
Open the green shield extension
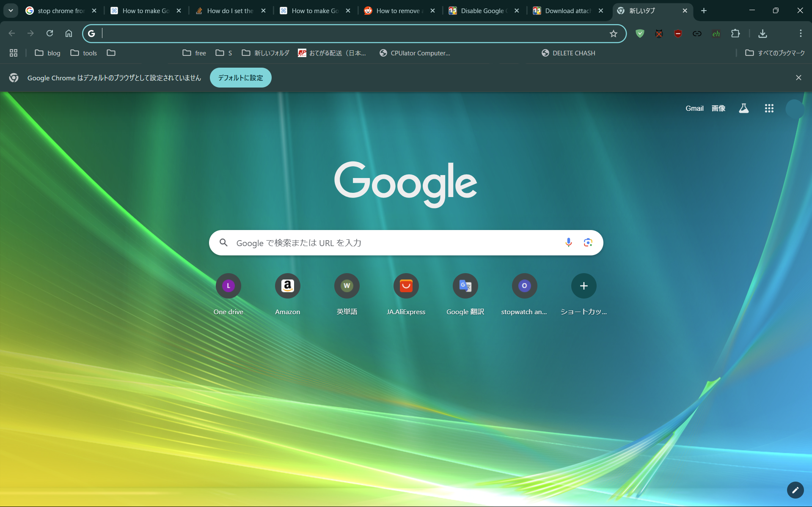[640, 33]
